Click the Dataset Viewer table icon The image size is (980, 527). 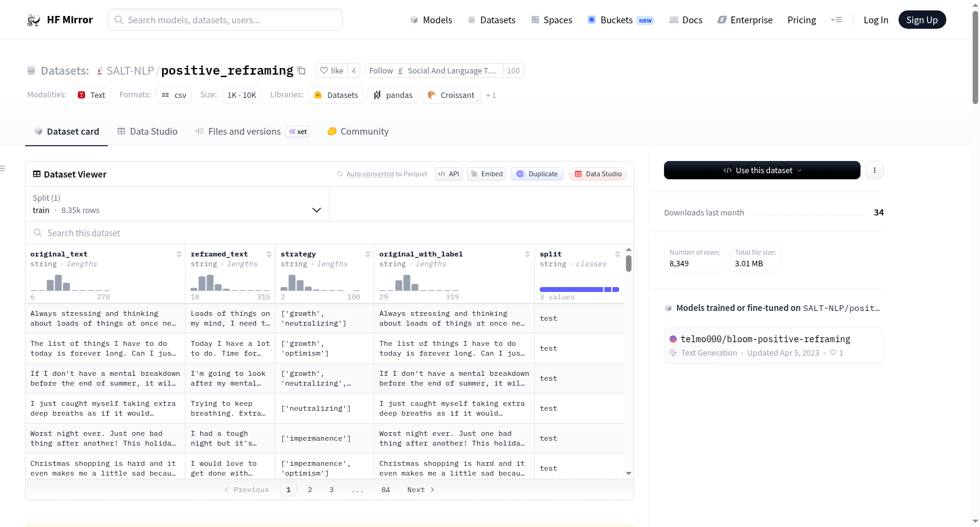[37, 174]
